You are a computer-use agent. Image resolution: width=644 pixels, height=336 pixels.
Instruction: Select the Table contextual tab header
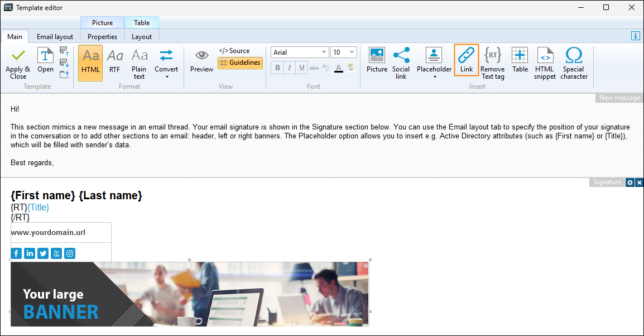point(142,22)
